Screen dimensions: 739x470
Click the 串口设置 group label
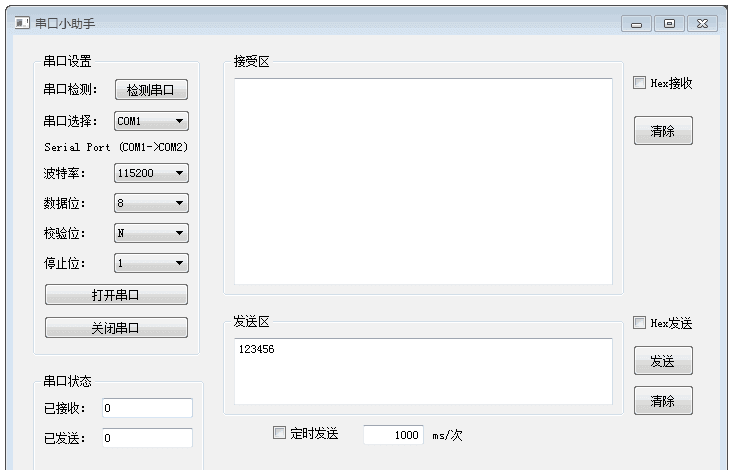pyautogui.click(x=67, y=61)
